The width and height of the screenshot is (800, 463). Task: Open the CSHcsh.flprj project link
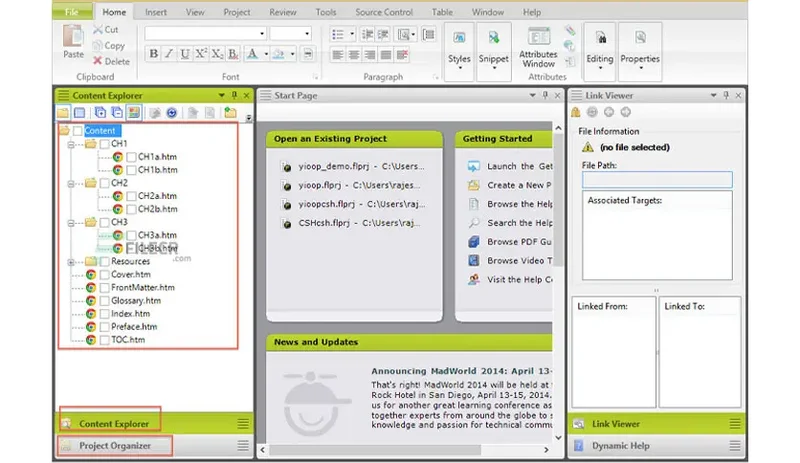(359, 223)
